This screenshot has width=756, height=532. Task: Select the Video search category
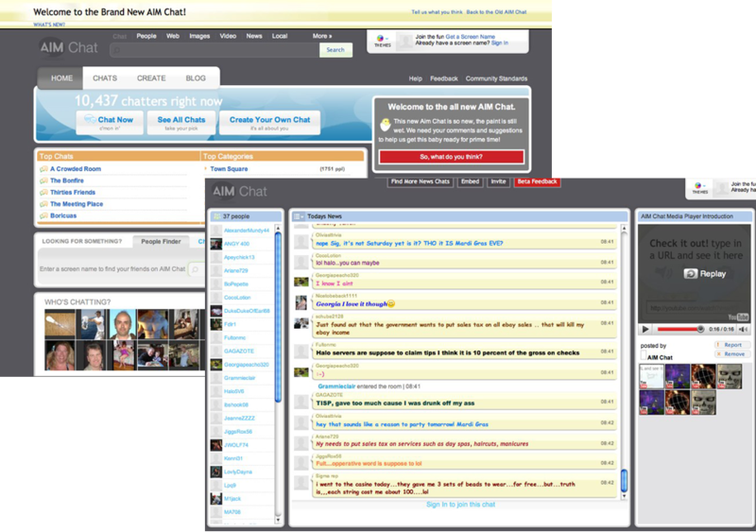[228, 36]
